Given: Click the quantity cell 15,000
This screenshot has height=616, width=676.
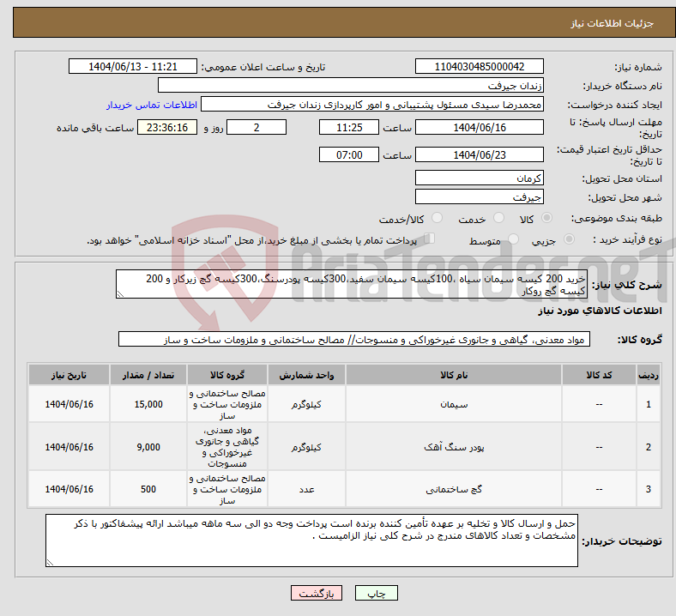Looking at the screenshot, I should pyautogui.click(x=148, y=404).
